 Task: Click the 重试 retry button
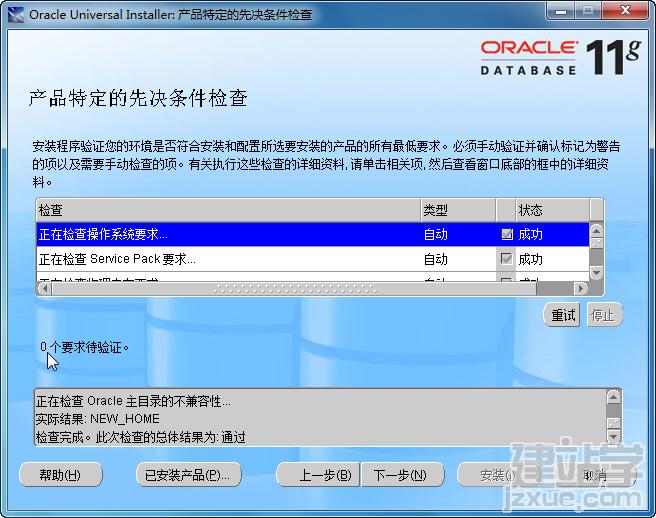point(564,315)
